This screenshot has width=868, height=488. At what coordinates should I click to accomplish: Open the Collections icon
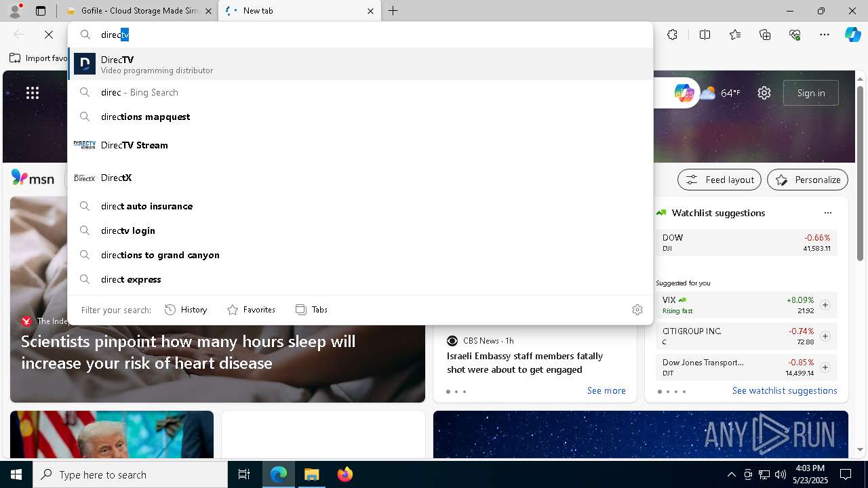pyautogui.click(x=766, y=35)
